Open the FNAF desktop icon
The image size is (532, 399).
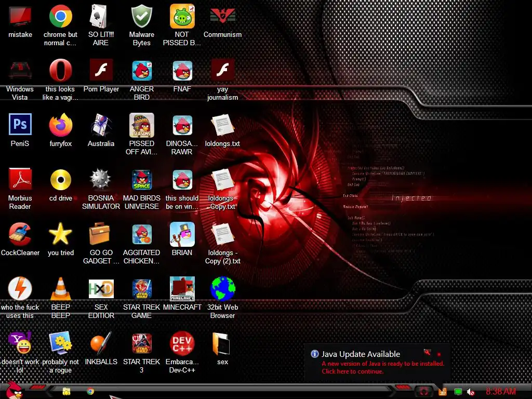point(182,71)
